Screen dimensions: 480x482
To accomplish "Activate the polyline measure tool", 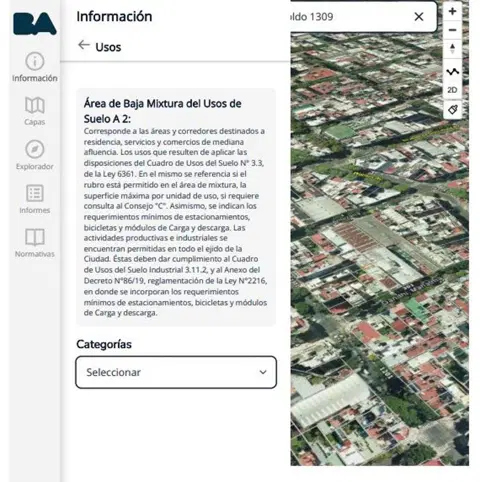I will coord(452,71).
